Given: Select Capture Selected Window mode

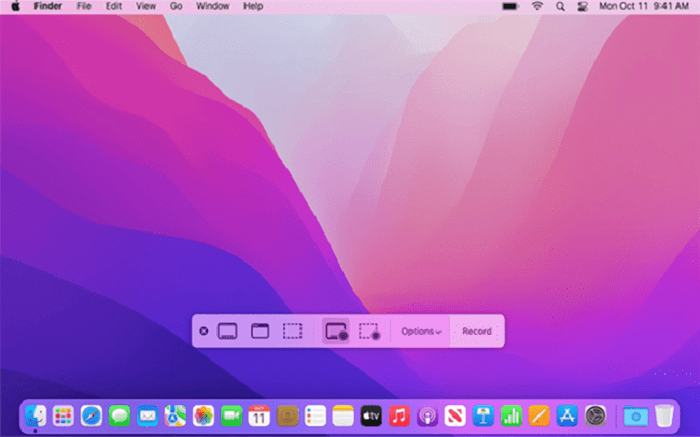Looking at the screenshot, I should click(x=260, y=331).
